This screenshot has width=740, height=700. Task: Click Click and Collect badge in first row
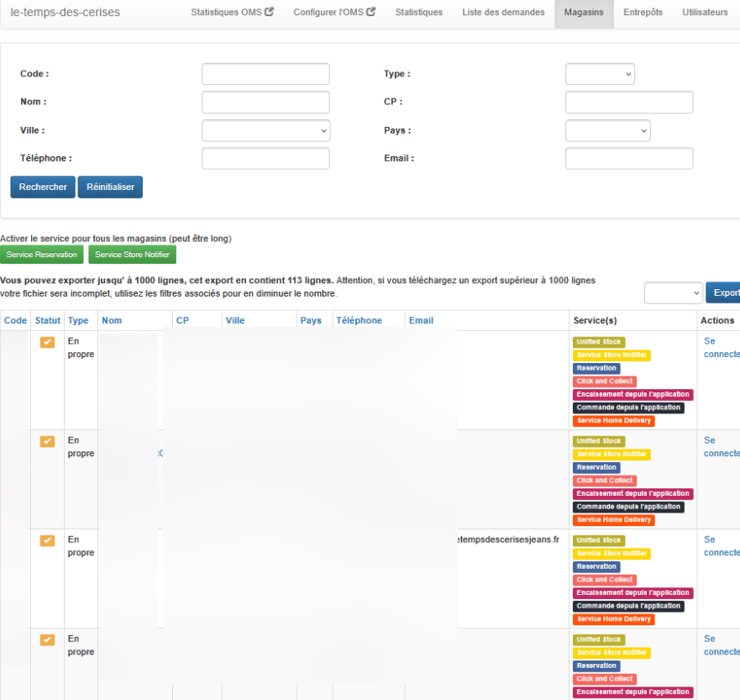(605, 382)
